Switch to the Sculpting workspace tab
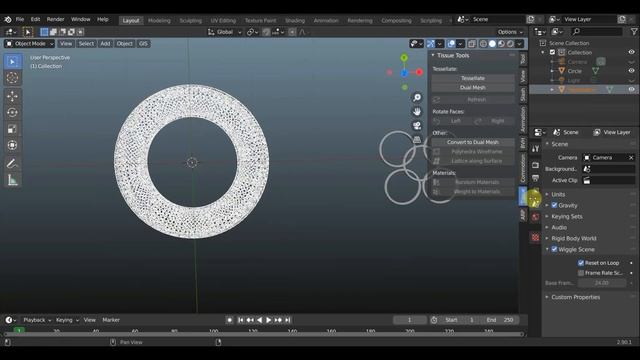 click(191, 20)
